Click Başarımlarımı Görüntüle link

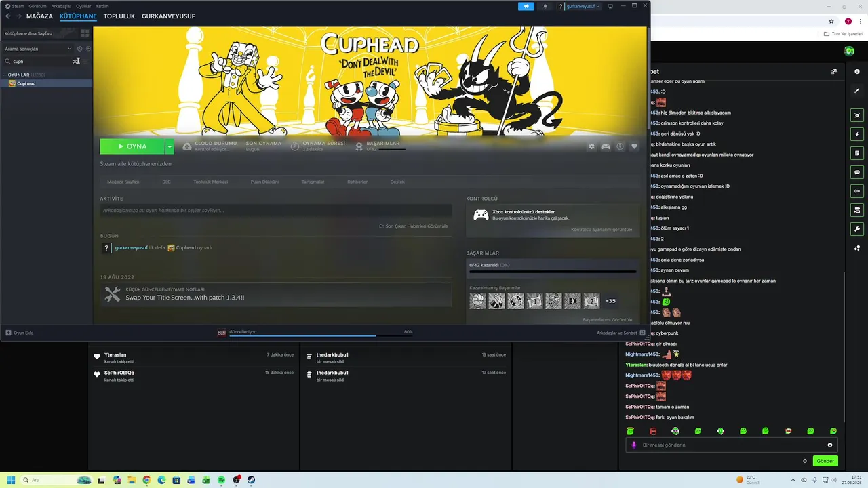coord(607,320)
